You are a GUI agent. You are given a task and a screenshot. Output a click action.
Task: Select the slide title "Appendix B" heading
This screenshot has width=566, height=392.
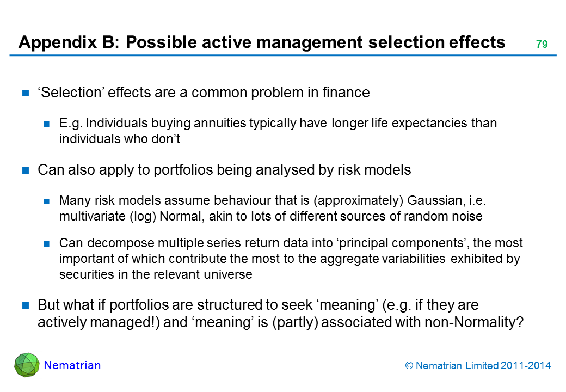pos(262,42)
